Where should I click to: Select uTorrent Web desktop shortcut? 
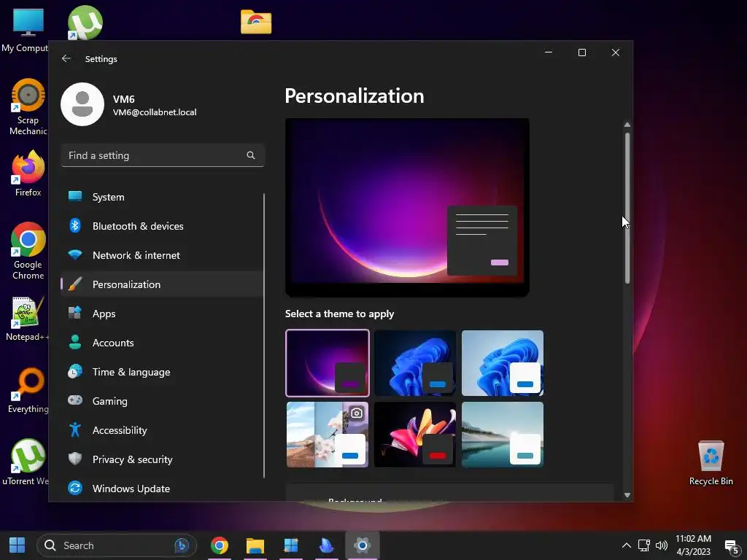point(27,462)
